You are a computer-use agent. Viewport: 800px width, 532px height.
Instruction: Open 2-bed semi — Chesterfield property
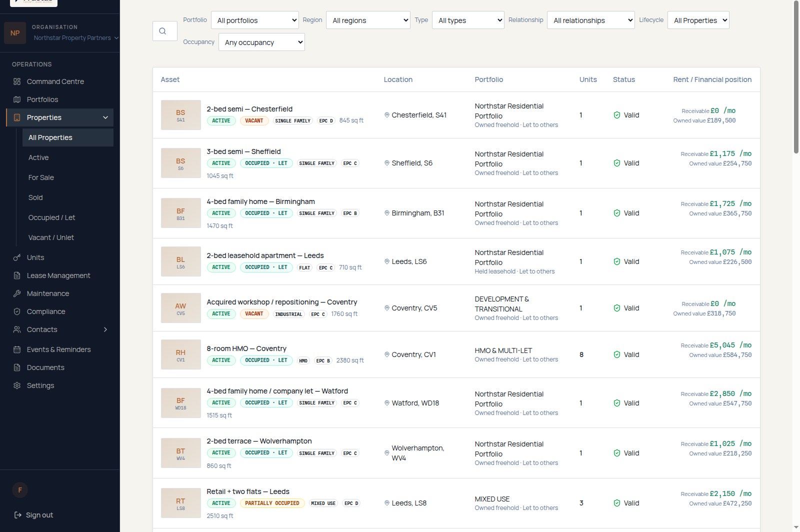pyautogui.click(x=249, y=109)
